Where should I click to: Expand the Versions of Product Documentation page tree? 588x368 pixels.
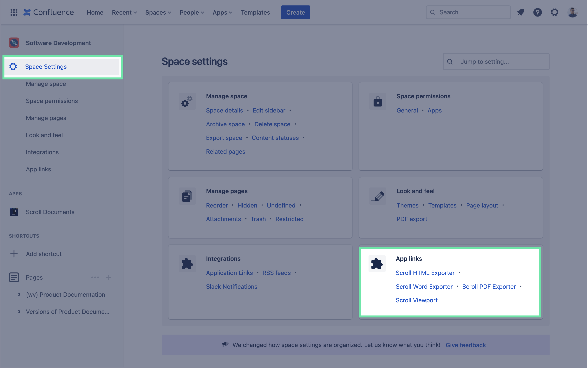19,311
